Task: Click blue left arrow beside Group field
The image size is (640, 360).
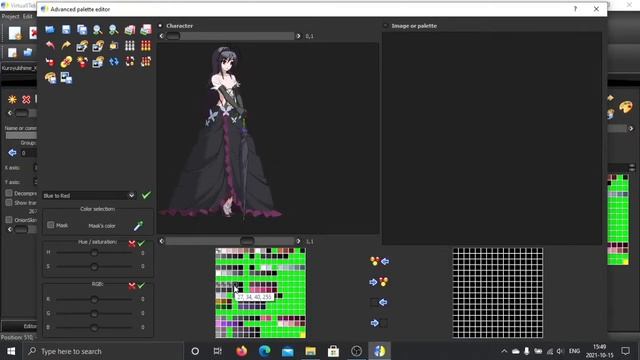Action: tap(12, 153)
